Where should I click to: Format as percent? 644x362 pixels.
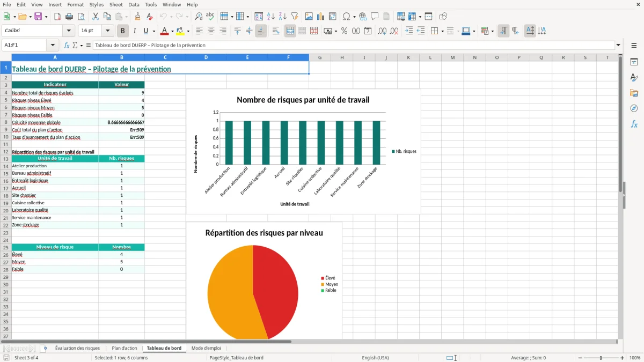(x=344, y=31)
